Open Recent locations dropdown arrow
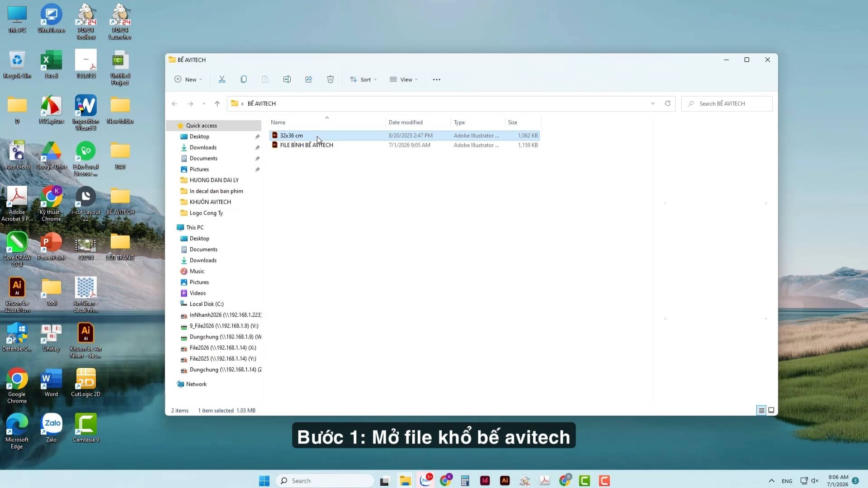 [204, 103]
